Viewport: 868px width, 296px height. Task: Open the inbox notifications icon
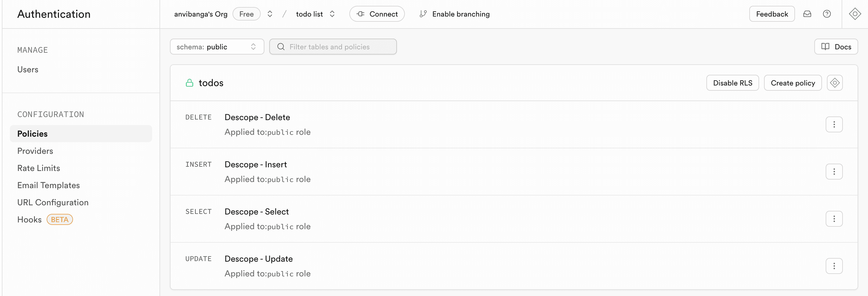[807, 14]
